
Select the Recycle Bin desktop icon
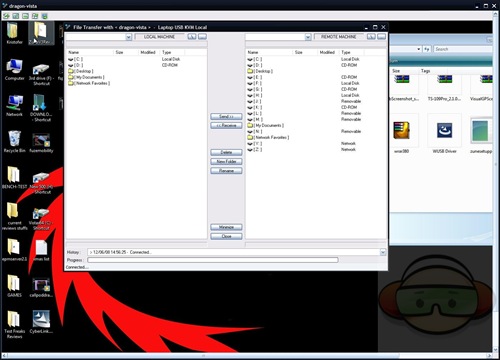coord(14,141)
